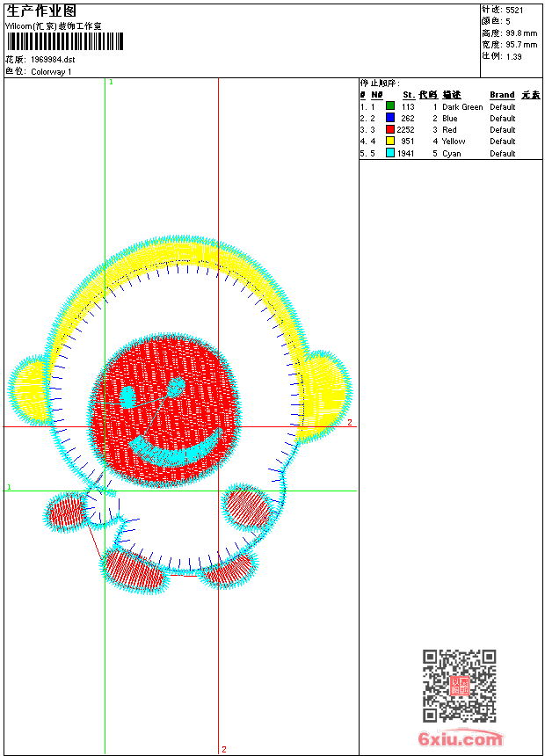
Task: Pick the Red thread color swatch
Action: click(390, 129)
